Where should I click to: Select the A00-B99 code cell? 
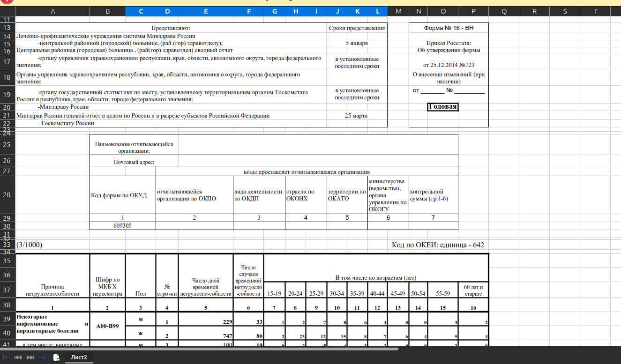tap(108, 326)
